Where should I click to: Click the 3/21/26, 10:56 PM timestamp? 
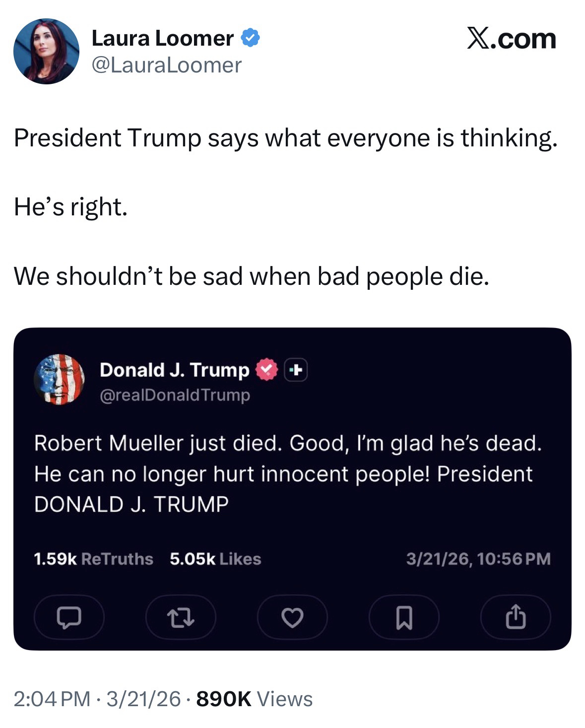pyautogui.click(x=478, y=559)
